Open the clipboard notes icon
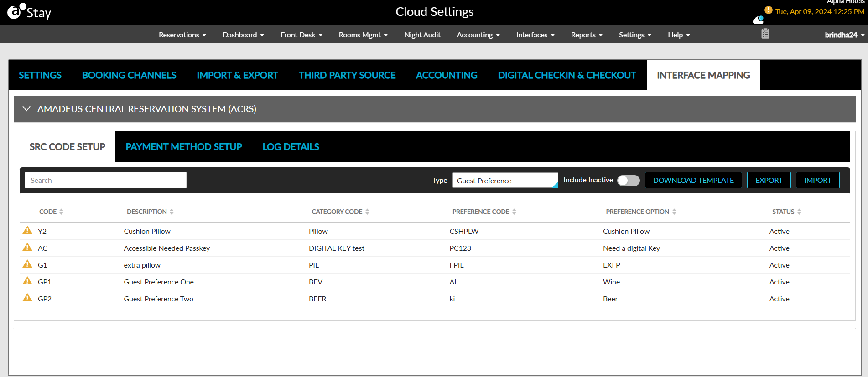This screenshot has height=377, width=868. pyautogui.click(x=765, y=34)
